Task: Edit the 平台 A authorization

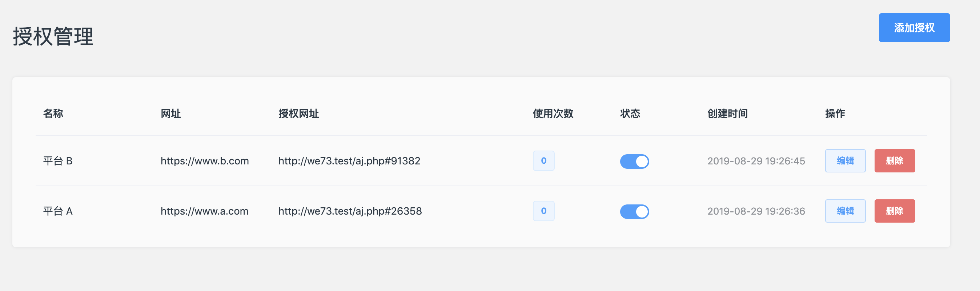Action: tap(845, 211)
